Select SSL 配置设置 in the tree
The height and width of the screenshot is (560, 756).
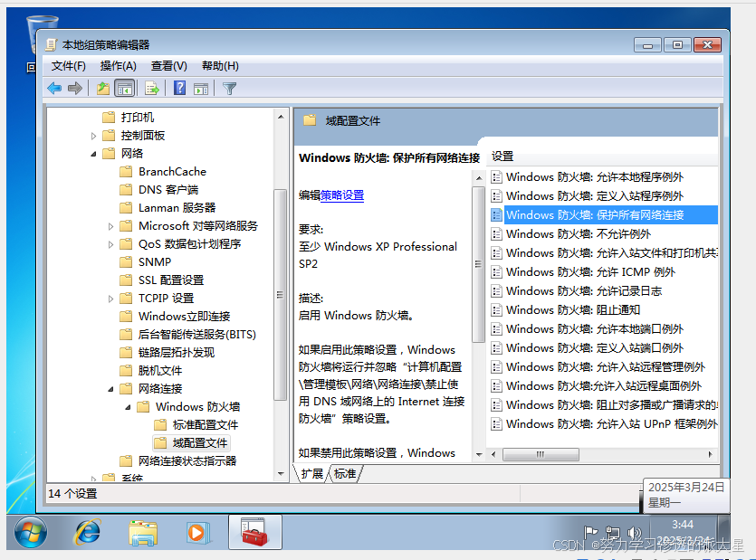[171, 280]
